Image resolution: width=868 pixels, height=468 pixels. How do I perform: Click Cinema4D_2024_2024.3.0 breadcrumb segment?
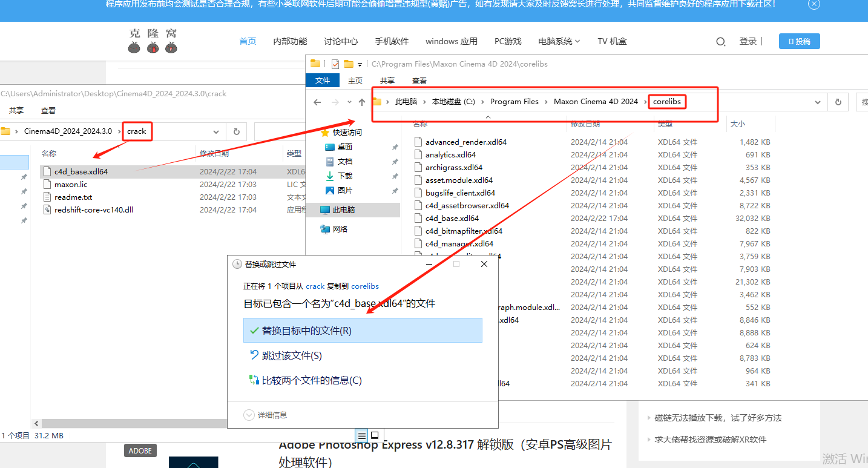click(x=68, y=131)
